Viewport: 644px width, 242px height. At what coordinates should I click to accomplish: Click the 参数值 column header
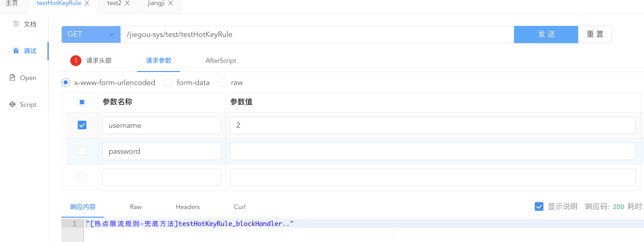[241, 102]
